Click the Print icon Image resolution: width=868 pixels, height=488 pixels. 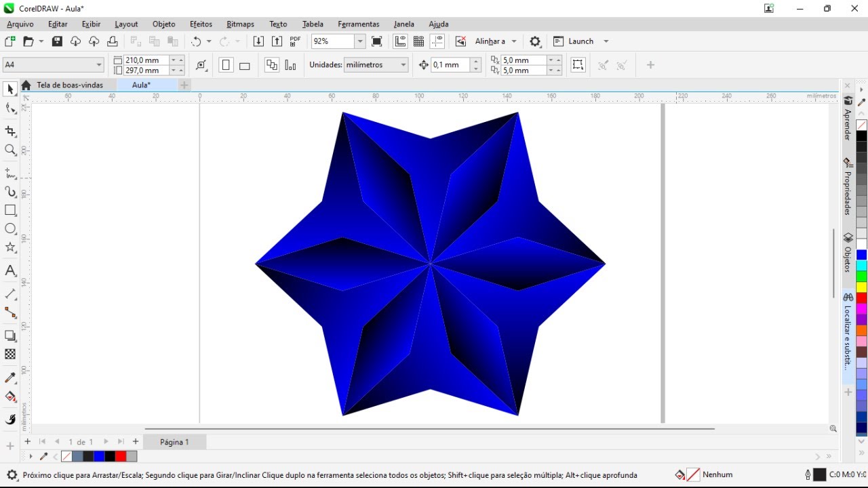(113, 41)
